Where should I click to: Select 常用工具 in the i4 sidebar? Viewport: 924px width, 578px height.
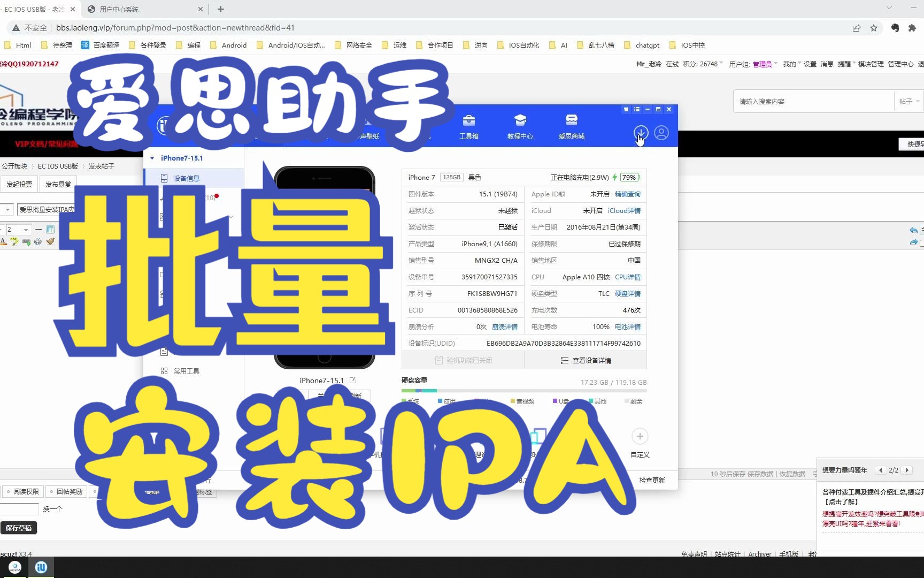[187, 371]
